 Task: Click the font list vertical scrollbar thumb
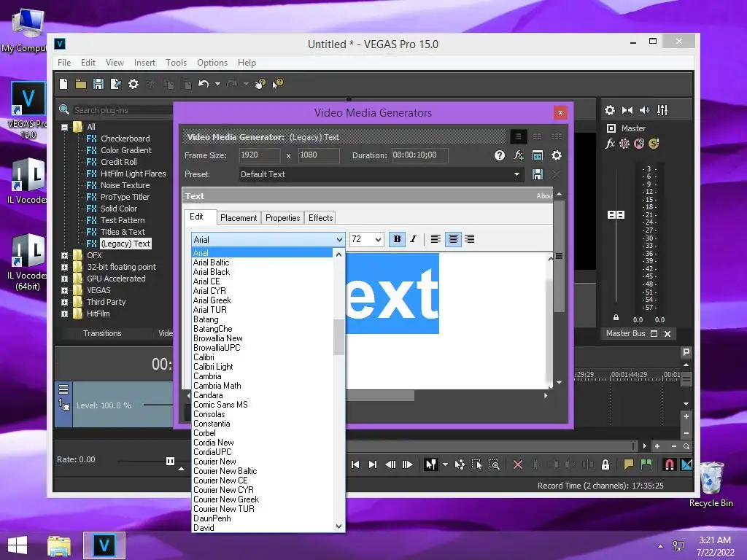(338, 337)
